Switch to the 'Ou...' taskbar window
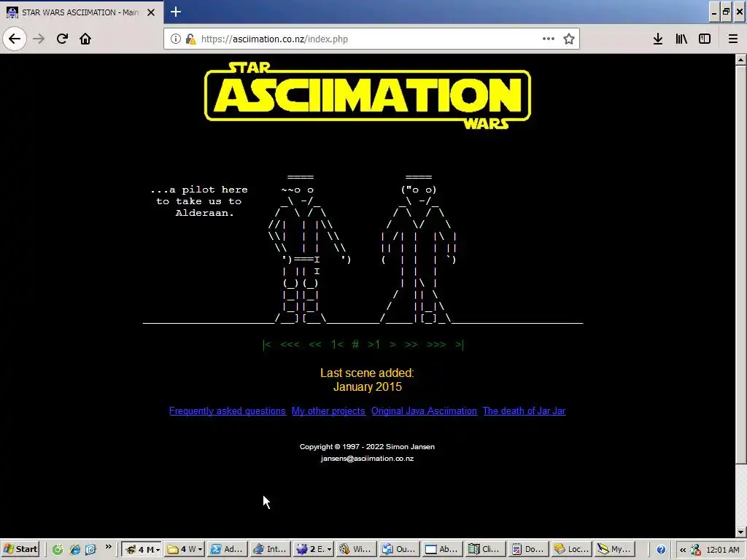This screenshot has height=560, width=747. (399, 549)
